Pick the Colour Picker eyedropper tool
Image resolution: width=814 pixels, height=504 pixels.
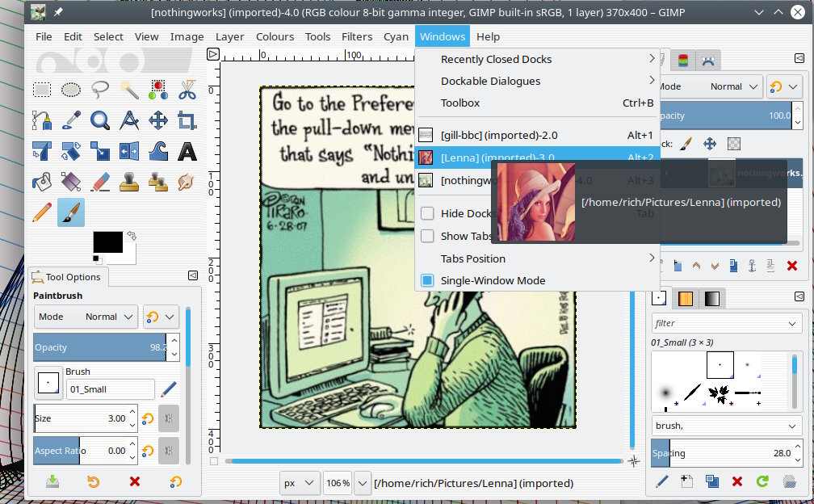coord(71,120)
